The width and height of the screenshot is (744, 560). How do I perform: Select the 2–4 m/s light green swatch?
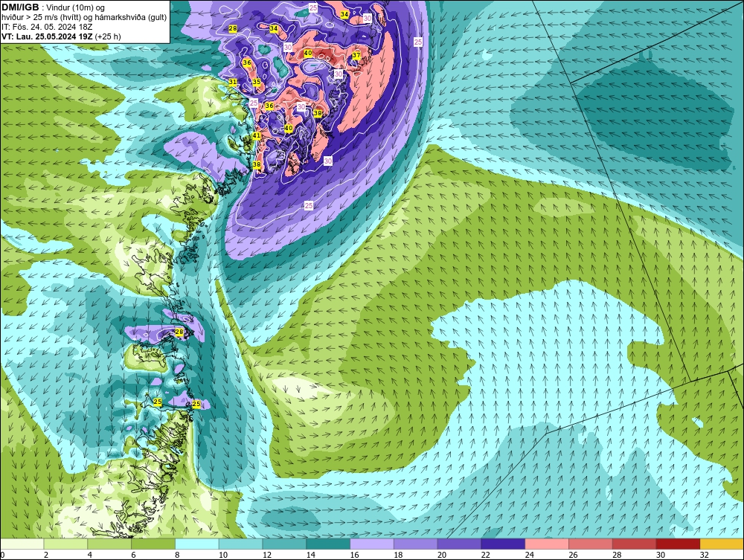65,544
